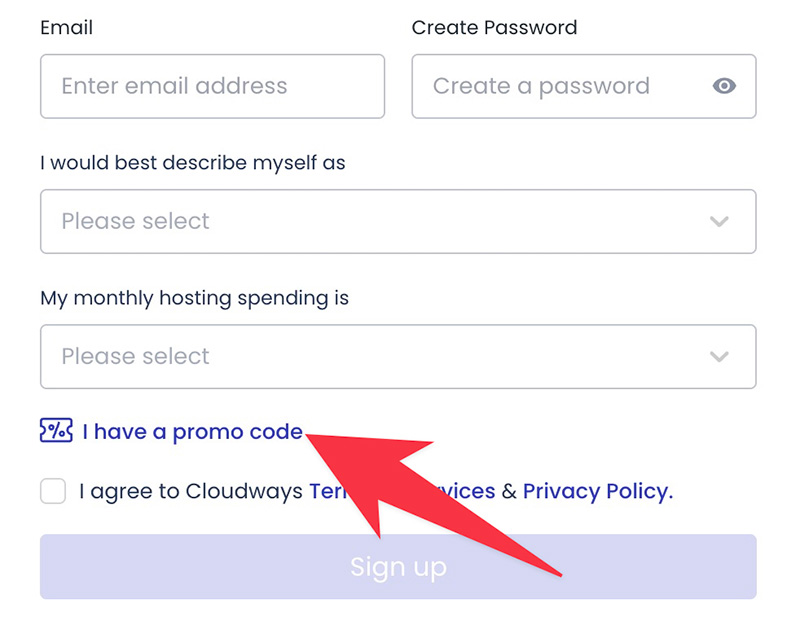
Task: Click the 'I agree to Cloudways' text
Action: tap(192, 491)
